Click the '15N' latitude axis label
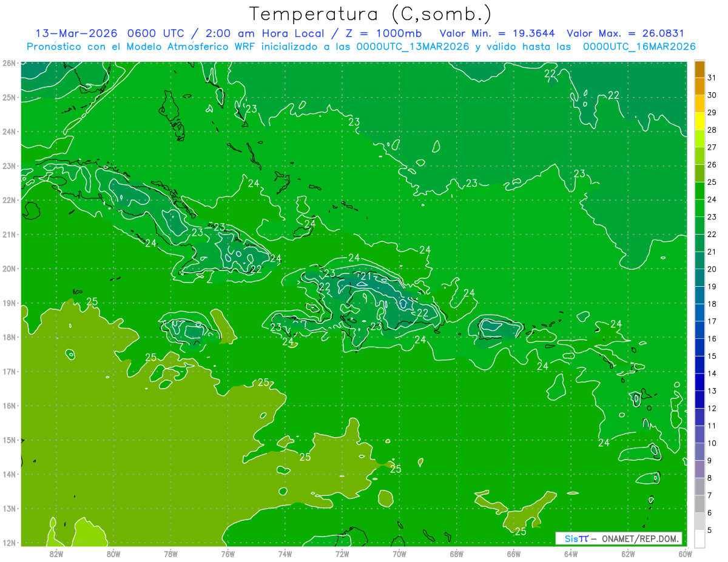This screenshot has height=562, width=728. click(x=9, y=440)
